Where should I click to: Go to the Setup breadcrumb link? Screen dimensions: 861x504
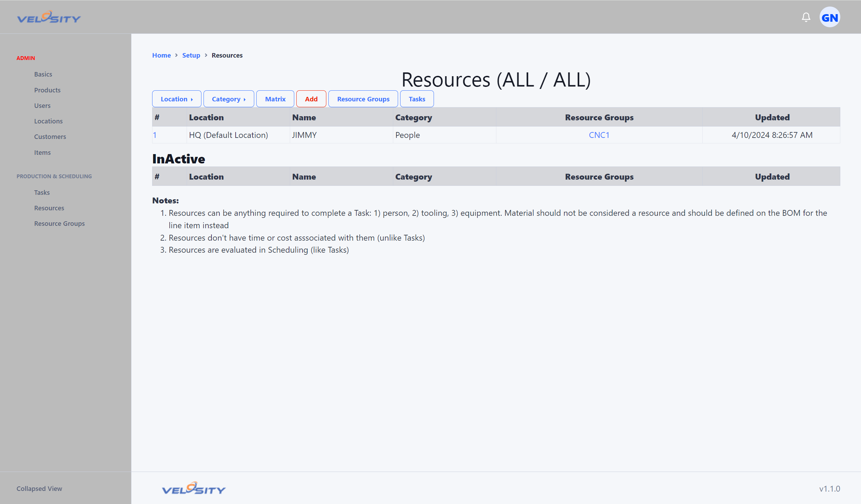[x=191, y=55]
